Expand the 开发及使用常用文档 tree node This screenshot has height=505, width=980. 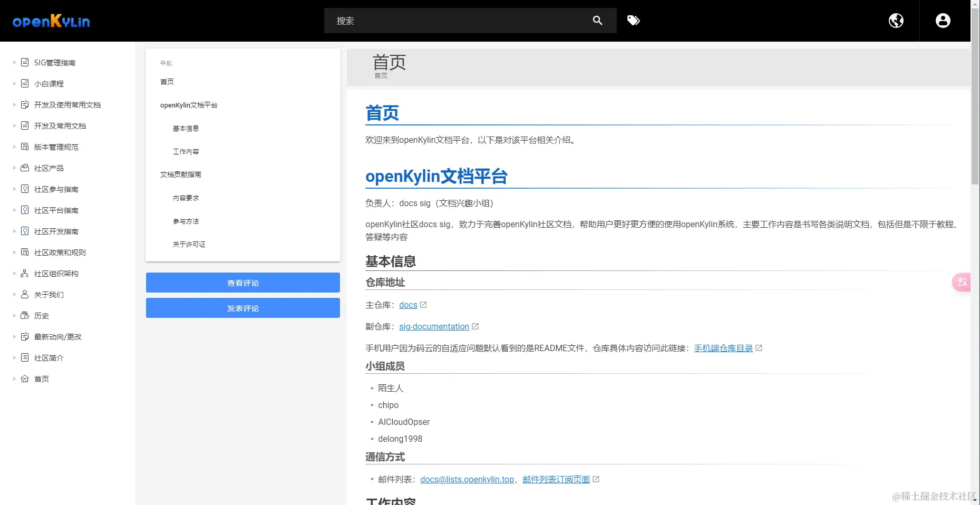pos(14,104)
